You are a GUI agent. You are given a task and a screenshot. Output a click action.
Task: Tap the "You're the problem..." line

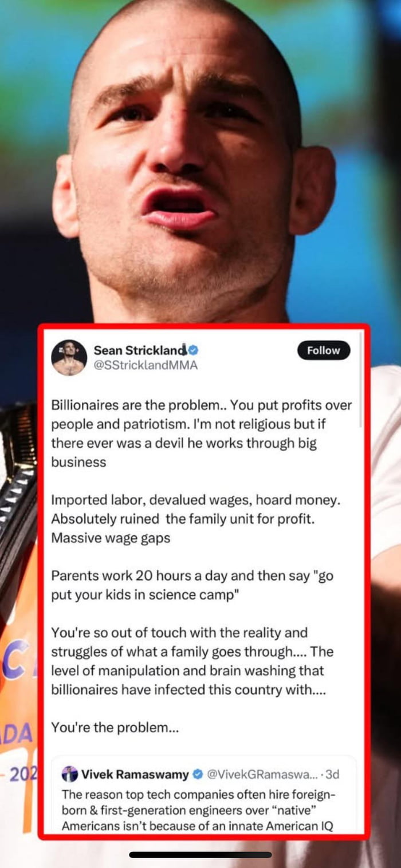pyautogui.click(x=115, y=728)
